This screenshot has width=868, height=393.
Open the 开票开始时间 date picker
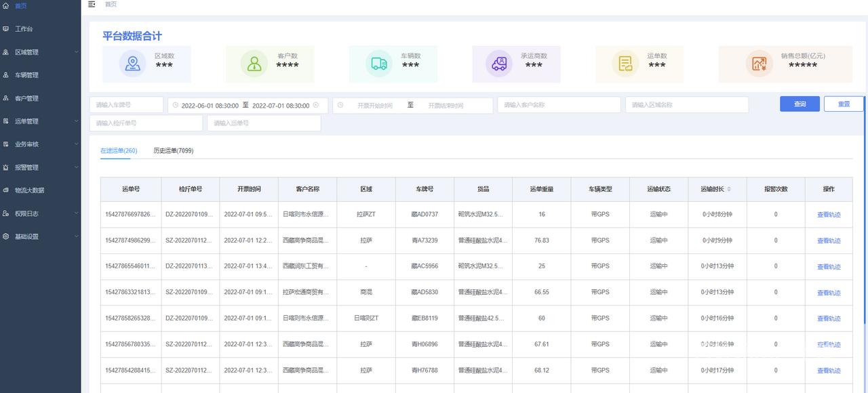pos(375,106)
